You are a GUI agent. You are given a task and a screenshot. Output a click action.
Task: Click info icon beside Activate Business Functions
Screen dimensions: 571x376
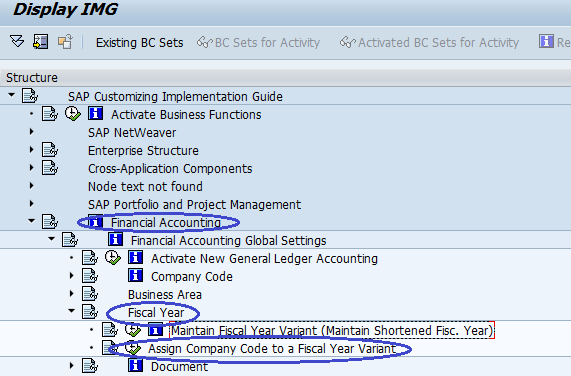tap(95, 114)
